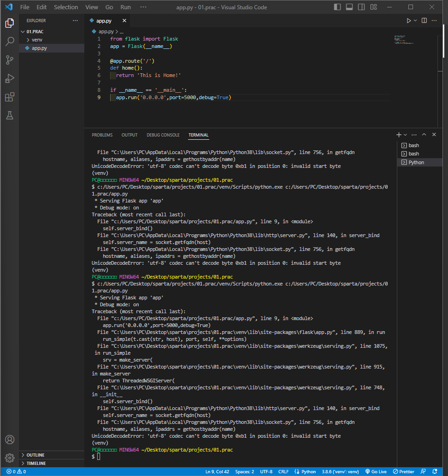Viewport: 448px width, 476px height.
Task: Create a new terminal with plus icon
Action: click(x=399, y=135)
